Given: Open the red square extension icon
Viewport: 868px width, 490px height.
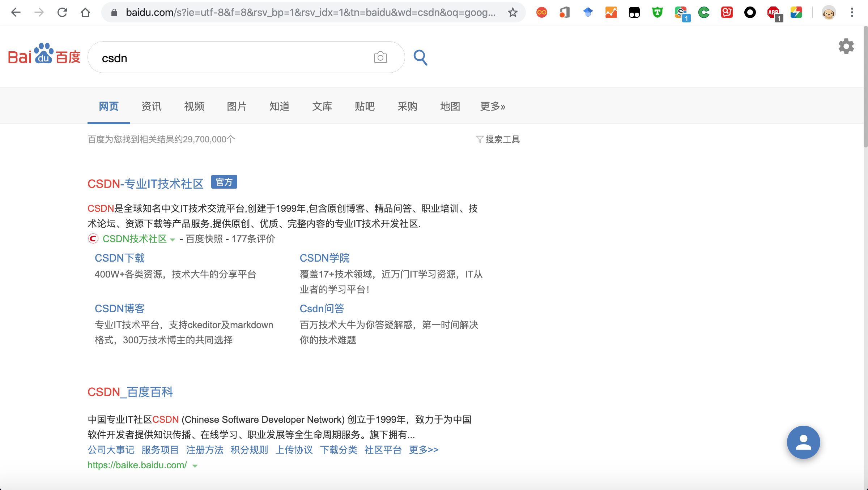Looking at the screenshot, I should coord(727,13).
